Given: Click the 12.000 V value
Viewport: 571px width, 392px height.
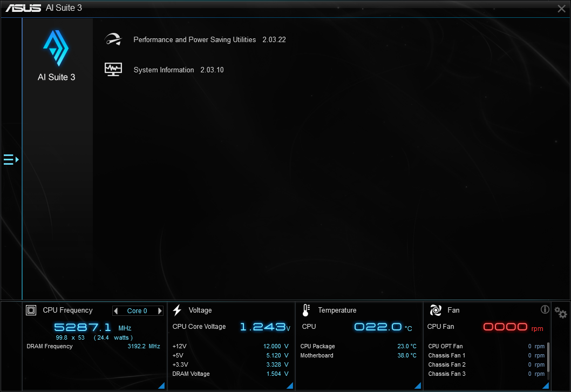Looking at the screenshot, I should (x=276, y=346).
